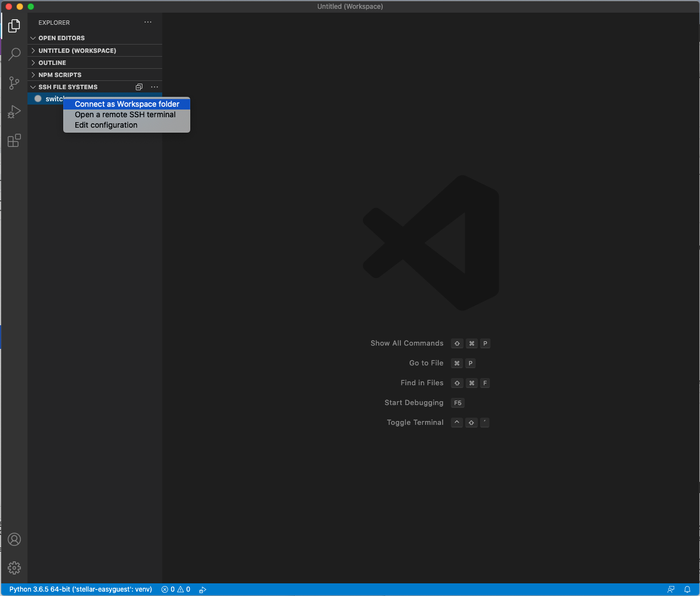Viewport: 700px width, 596px height.
Task: Expand the Untitled (Workspace) section
Action: [x=77, y=51]
